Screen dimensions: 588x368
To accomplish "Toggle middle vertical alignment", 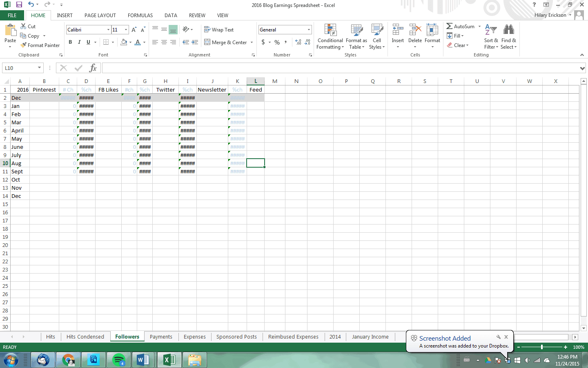I will tap(164, 29).
